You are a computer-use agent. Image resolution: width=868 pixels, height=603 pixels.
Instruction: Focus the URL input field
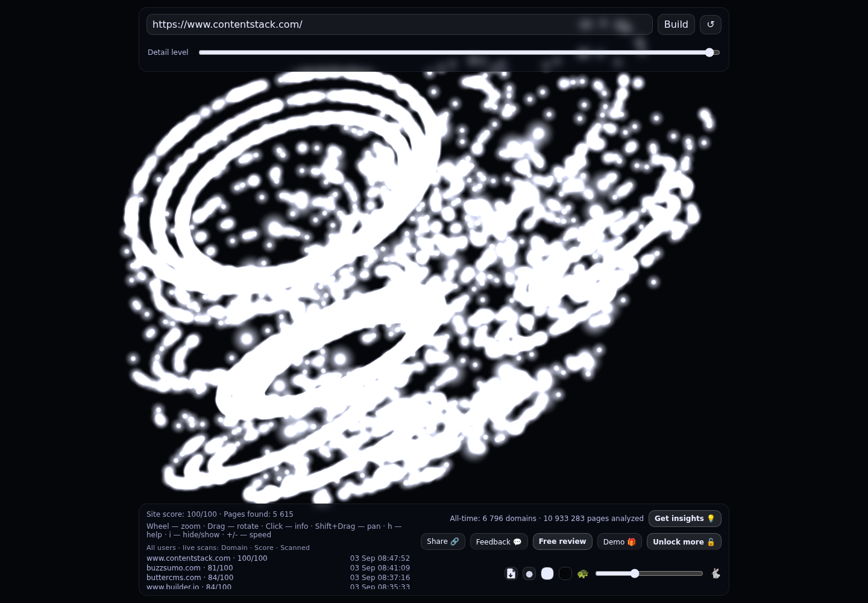[400, 25]
